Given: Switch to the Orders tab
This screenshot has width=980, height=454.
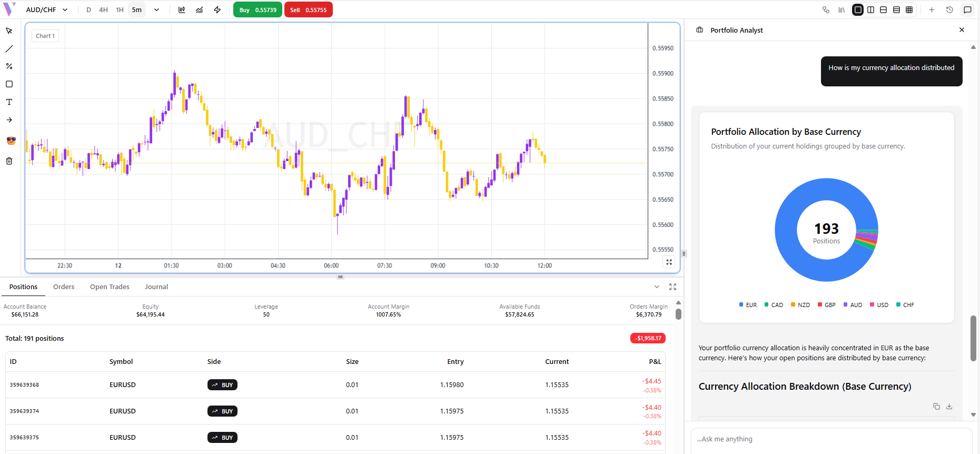Looking at the screenshot, I should click(x=64, y=287).
